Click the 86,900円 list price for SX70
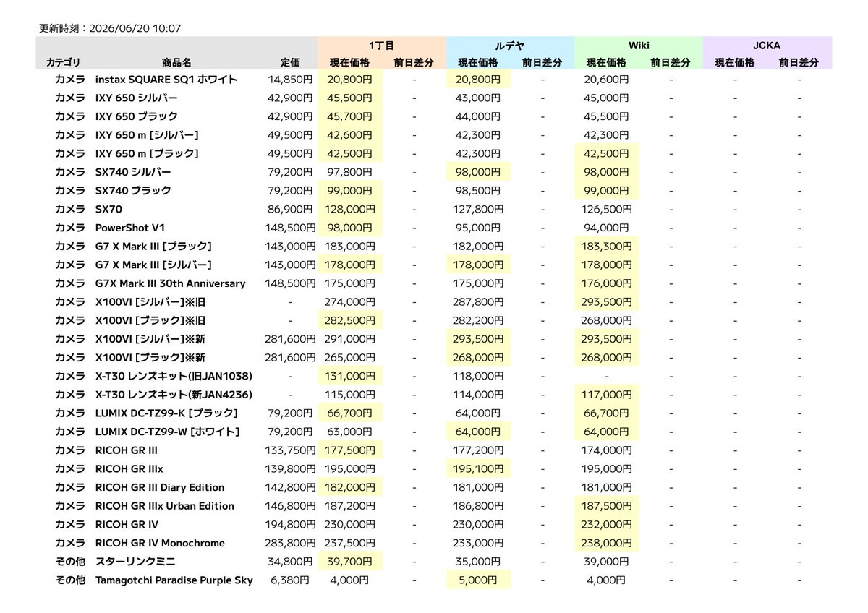 point(291,209)
